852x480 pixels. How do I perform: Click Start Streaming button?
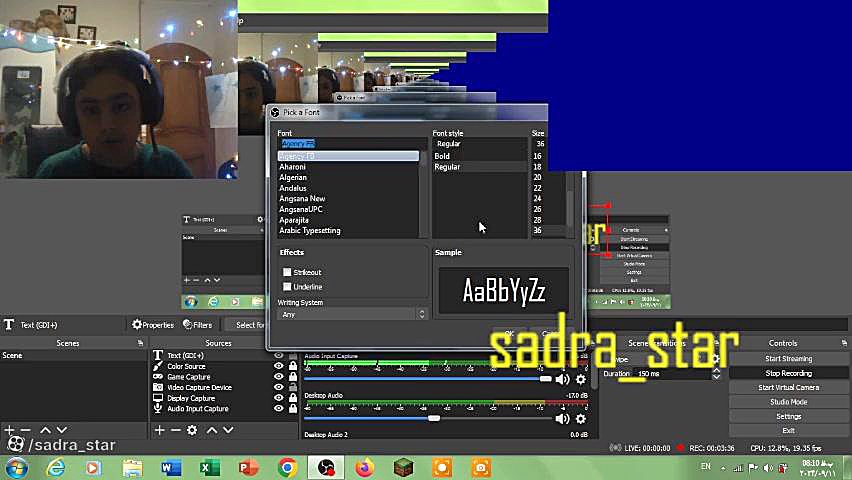pos(788,358)
